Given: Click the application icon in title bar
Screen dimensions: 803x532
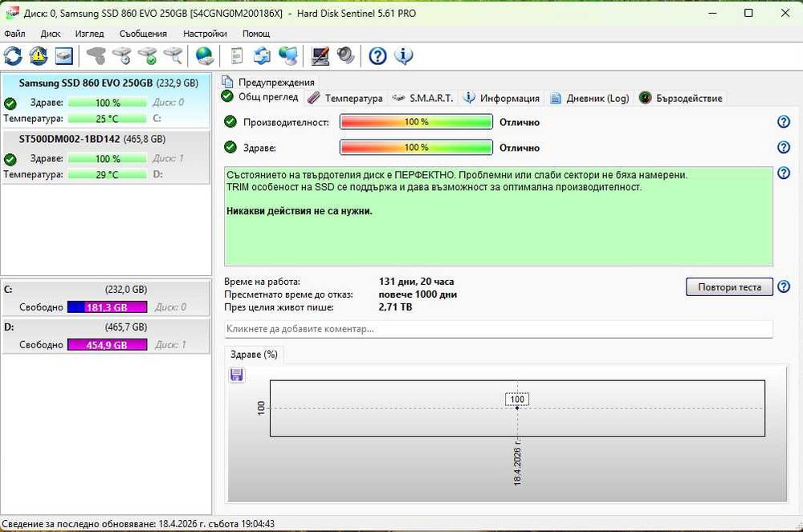Looking at the screenshot, I should coord(11,13).
